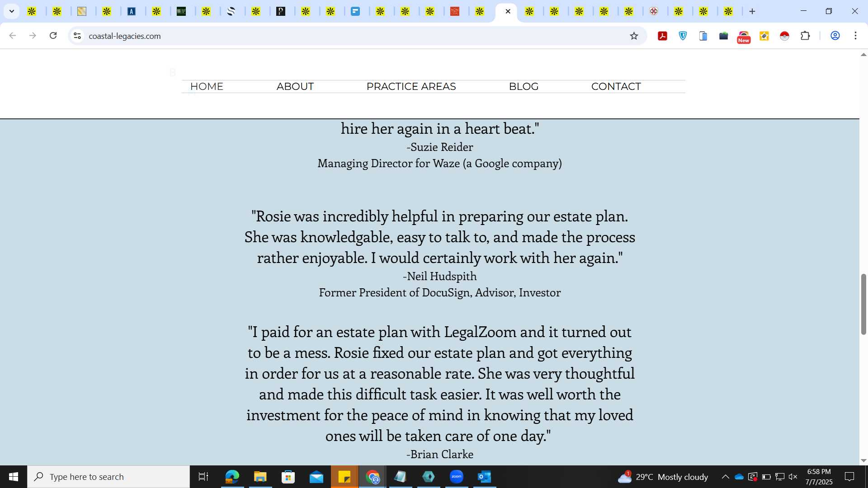Show hidden system tray icons
The image size is (868, 488).
point(725,477)
